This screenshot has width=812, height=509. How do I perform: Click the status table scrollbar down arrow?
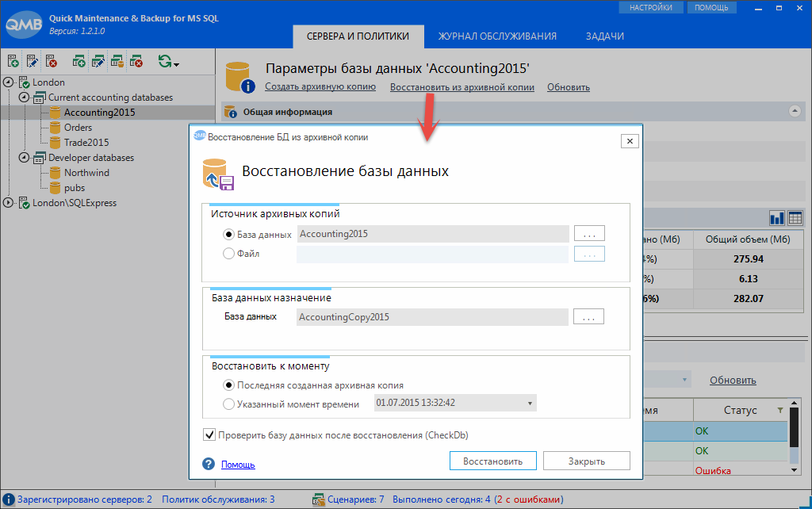795,469
